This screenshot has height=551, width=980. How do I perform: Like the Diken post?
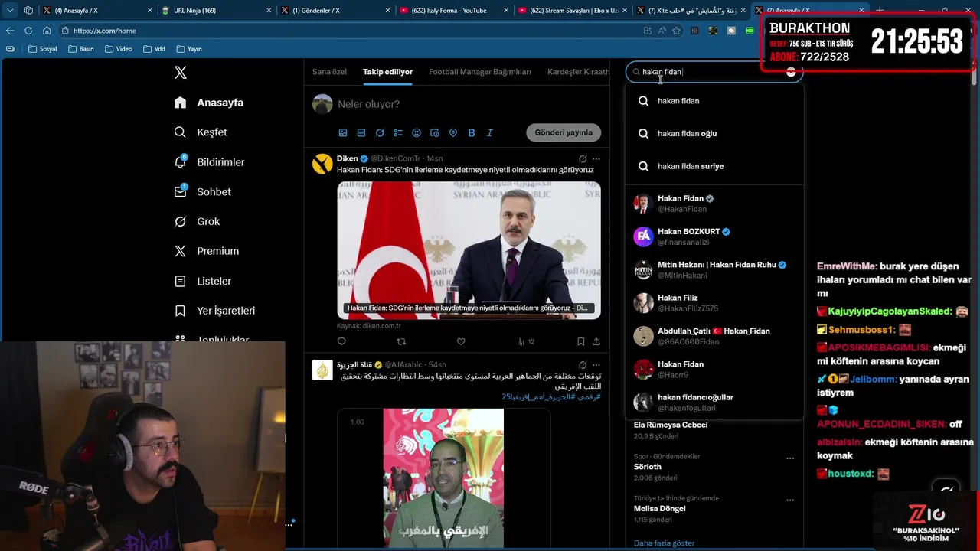pyautogui.click(x=461, y=341)
